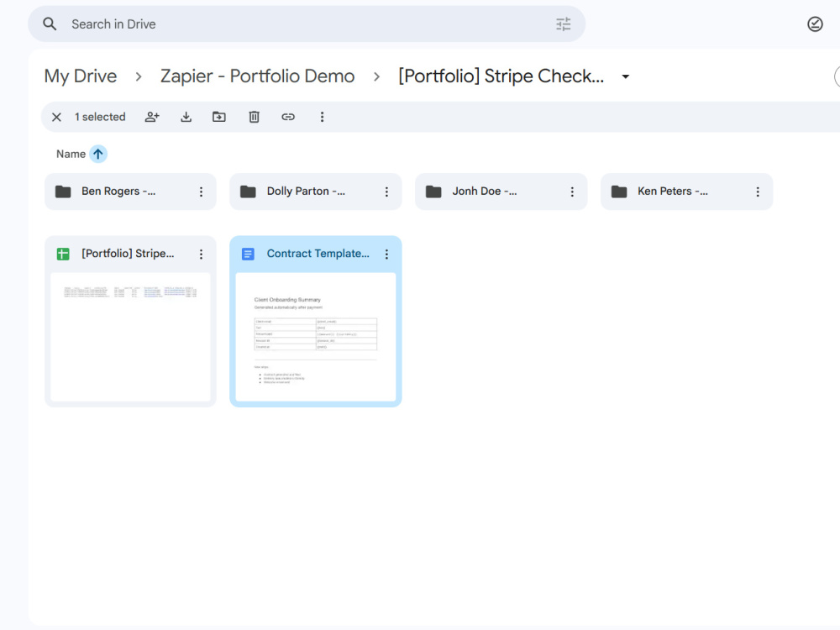This screenshot has height=630, width=840.
Task: Click the Contract Template... file title
Action: click(318, 254)
